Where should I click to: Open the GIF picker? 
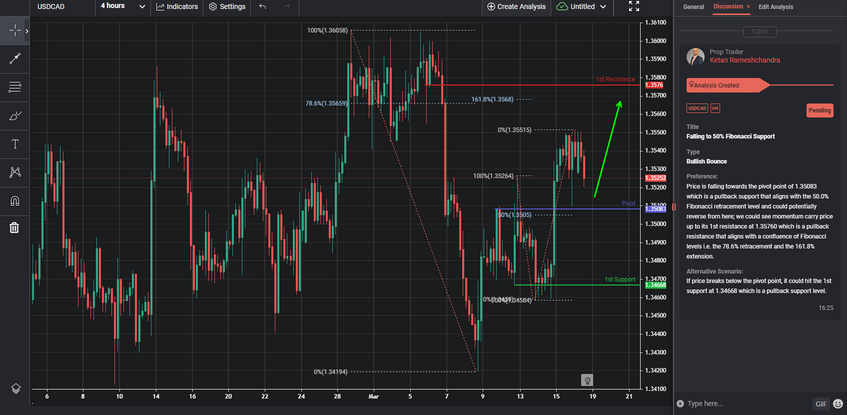pos(821,404)
